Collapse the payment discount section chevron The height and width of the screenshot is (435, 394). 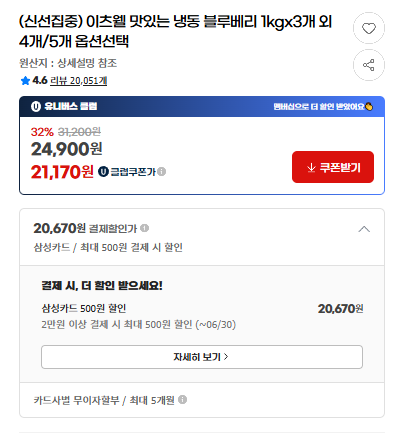[x=364, y=229]
